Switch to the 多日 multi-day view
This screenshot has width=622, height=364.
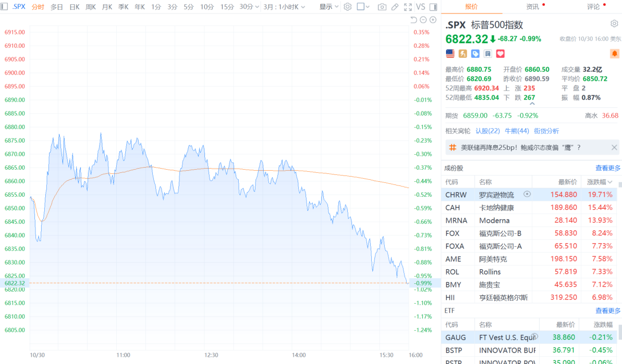pos(57,7)
